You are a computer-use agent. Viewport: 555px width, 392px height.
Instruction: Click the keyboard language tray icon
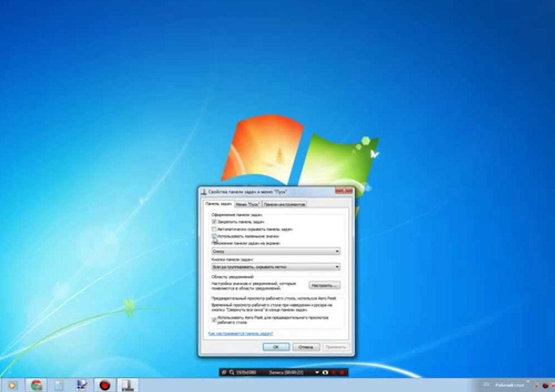pyautogui.click(x=486, y=385)
